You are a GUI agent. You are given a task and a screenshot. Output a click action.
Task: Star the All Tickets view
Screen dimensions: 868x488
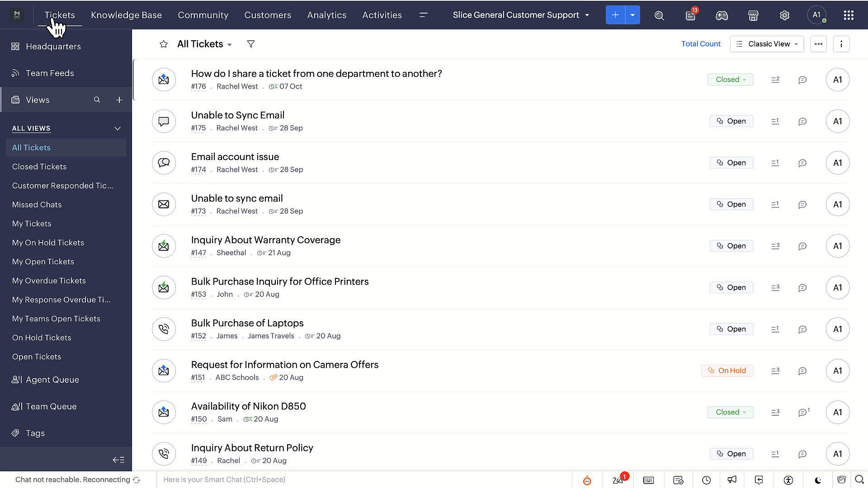click(x=164, y=44)
